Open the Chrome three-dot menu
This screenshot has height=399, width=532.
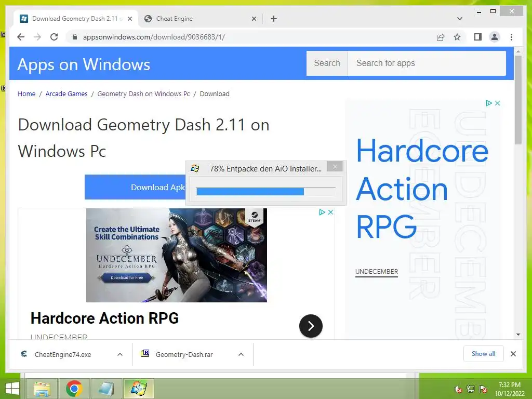(x=511, y=37)
